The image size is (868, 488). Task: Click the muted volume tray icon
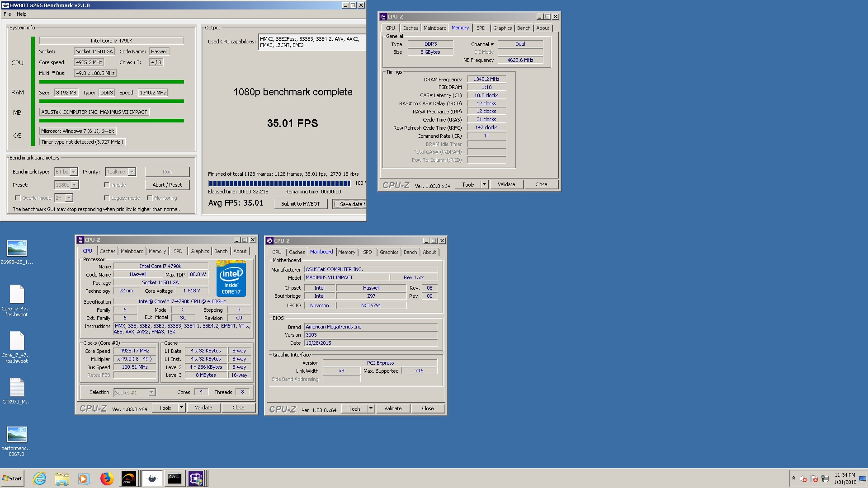point(803,479)
